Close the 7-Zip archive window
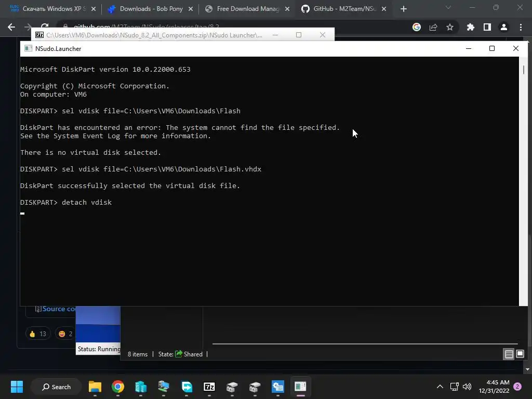 click(323, 35)
